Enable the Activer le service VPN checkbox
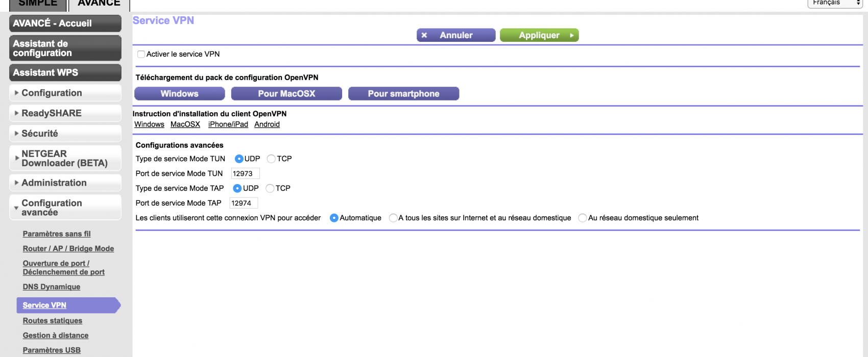This screenshot has width=868, height=357. point(141,54)
